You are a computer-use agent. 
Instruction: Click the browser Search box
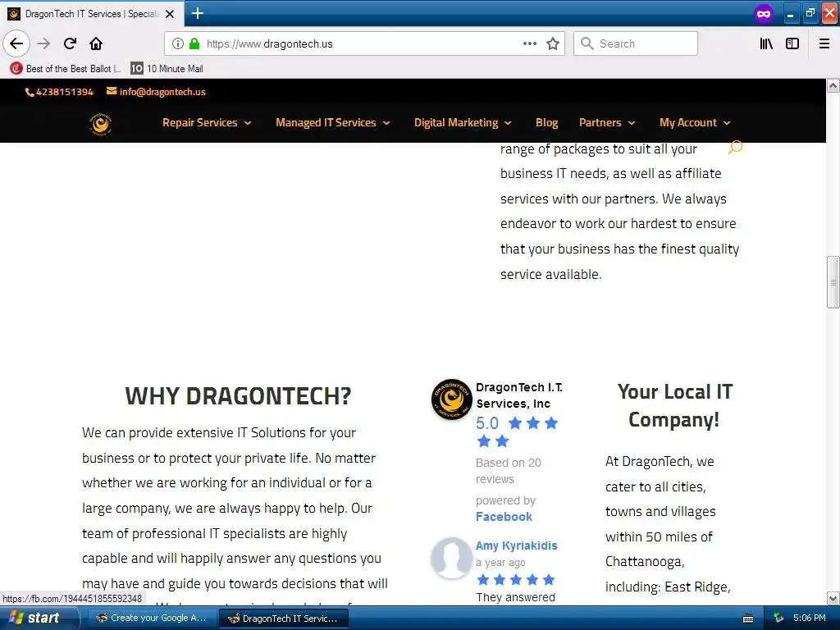click(636, 43)
